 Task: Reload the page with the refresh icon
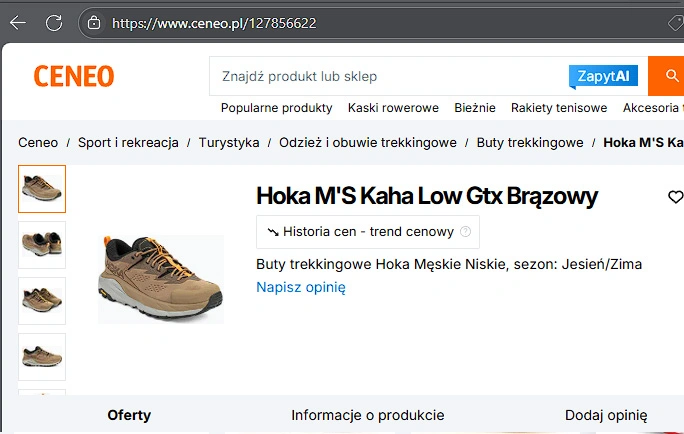(x=54, y=23)
